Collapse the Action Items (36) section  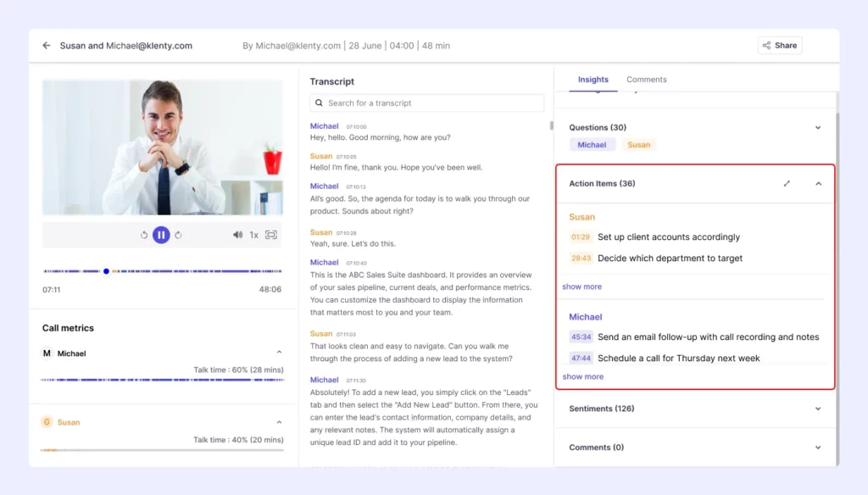[x=818, y=183]
